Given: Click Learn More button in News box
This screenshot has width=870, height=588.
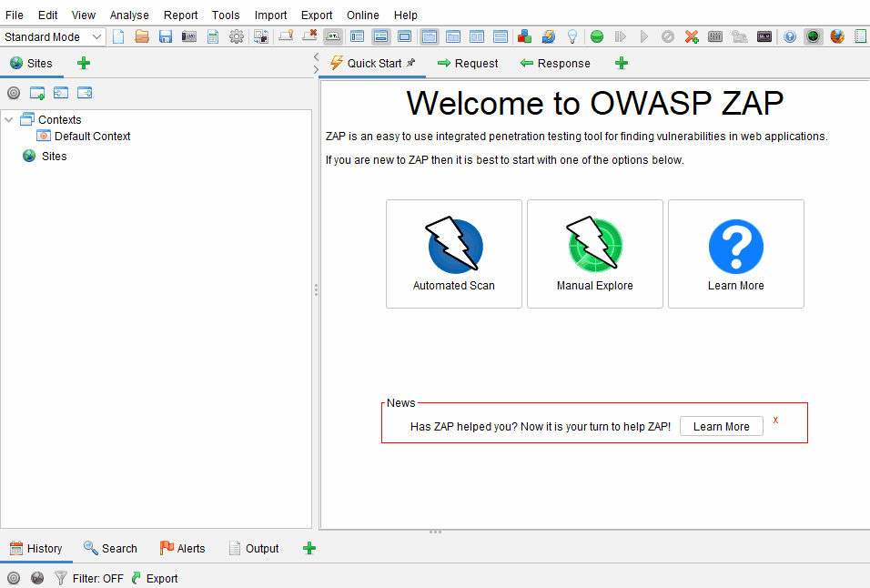Looking at the screenshot, I should [x=721, y=426].
